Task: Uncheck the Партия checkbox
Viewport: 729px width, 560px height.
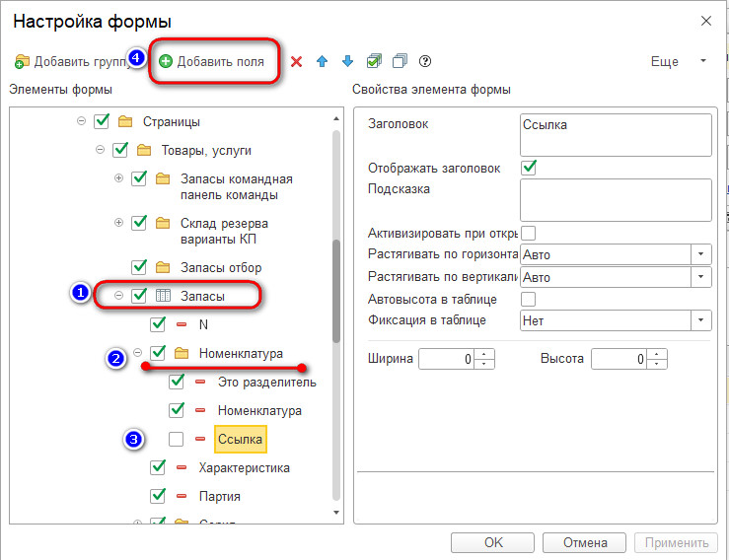Action: click(x=158, y=496)
